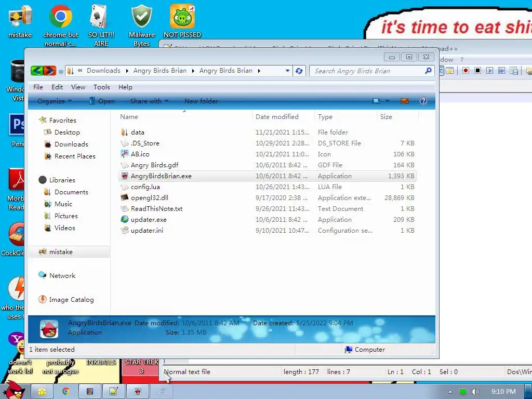532x399 pixels.
Task: Select opengl32.dll file
Action: [x=268, y=198]
